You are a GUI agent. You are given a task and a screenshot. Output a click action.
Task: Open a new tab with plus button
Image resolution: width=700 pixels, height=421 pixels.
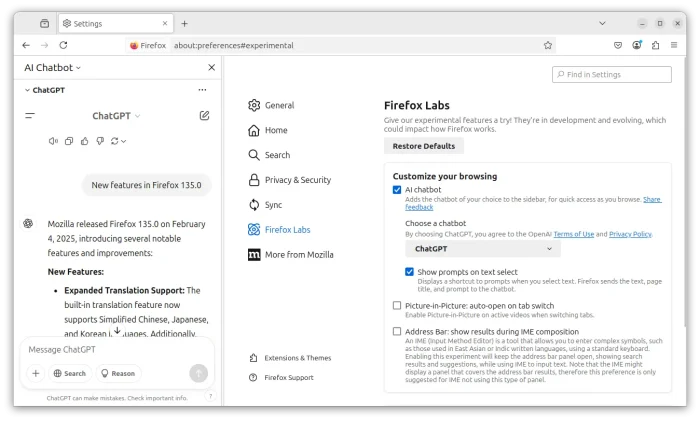[x=184, y=24]
